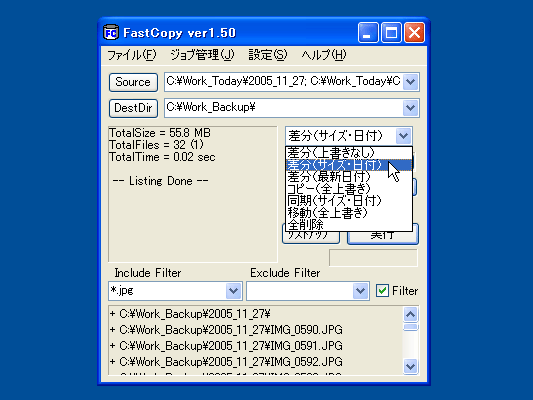
Task: Click the FastCopy FC title bar icon
Action: click(x=110, y=33)
